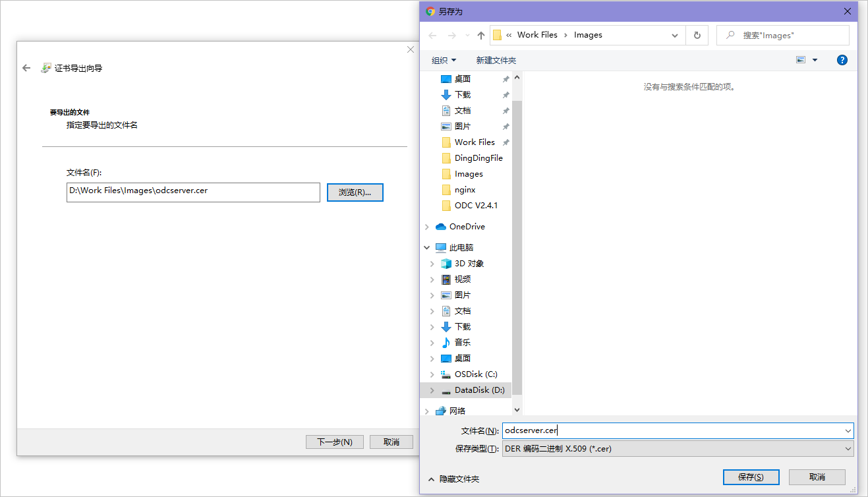868x497 pixels.
Task: Click 保存(S) button
Action: (751, 477)
